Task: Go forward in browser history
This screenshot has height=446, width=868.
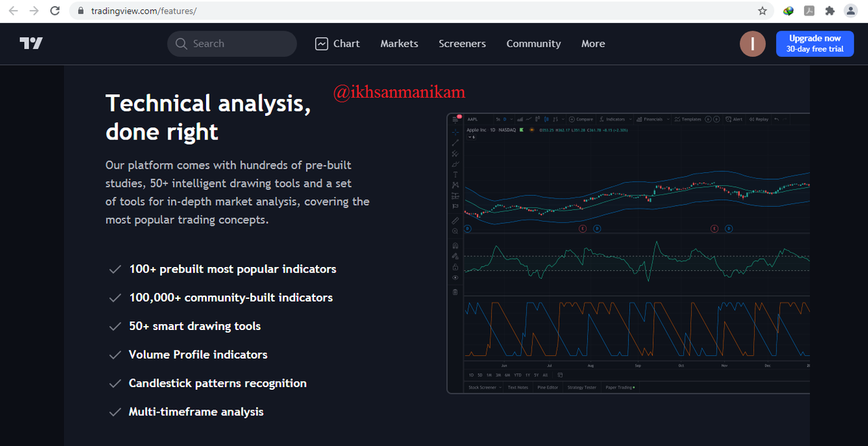Action: (x=35, y=11)
